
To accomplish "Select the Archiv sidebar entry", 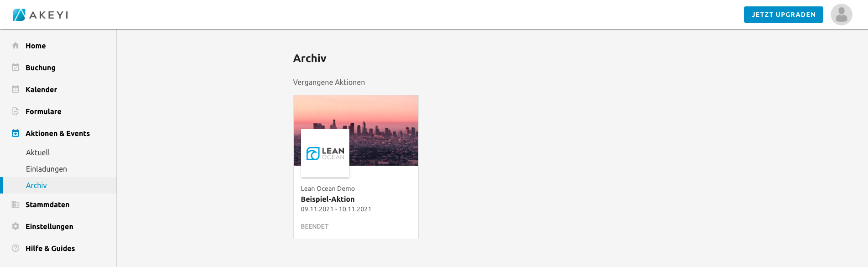I will click(36, 185).
